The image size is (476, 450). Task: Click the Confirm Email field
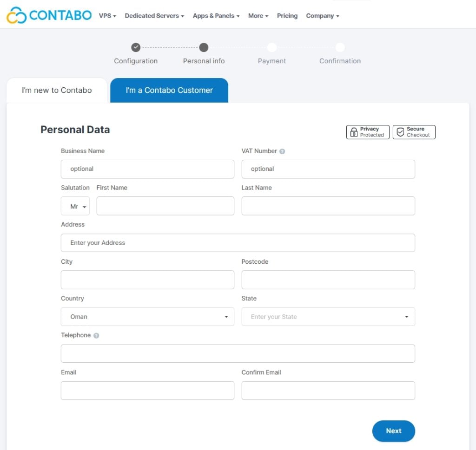click(x=328, y=391)
